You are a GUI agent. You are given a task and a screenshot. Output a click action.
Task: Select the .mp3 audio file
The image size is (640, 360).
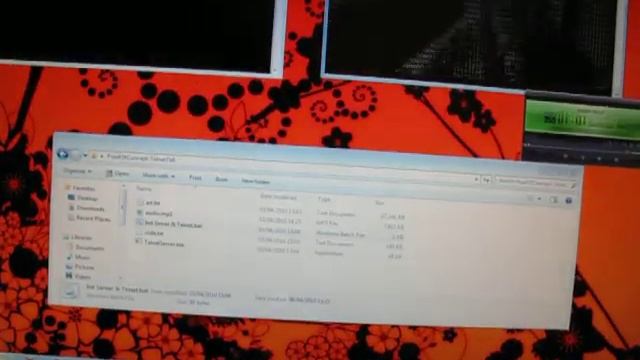coord(154,213)
